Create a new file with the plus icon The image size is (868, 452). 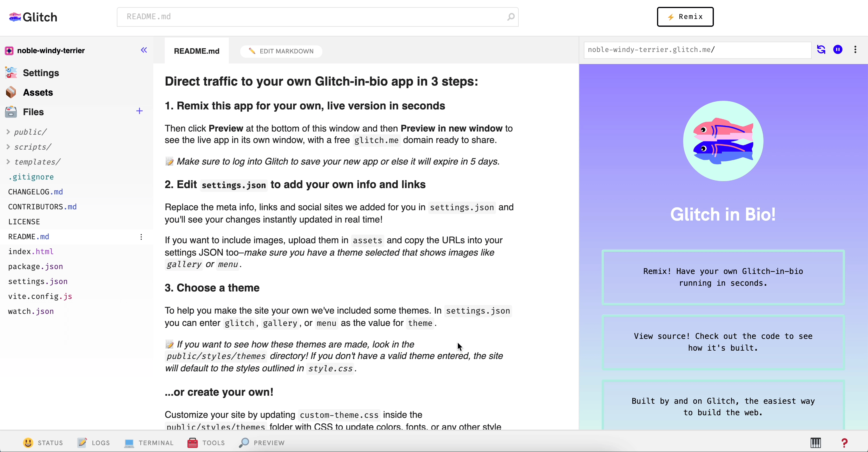(x=139, y=111)
